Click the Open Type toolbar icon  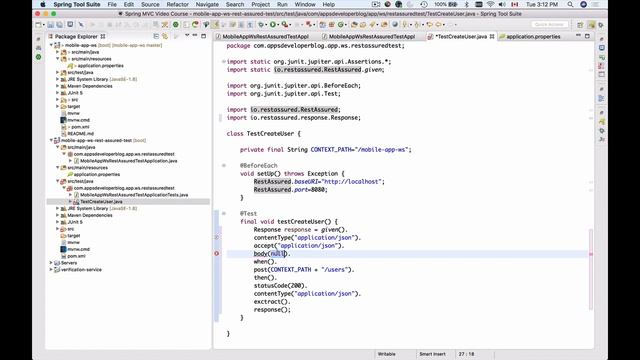pos(354,25)
